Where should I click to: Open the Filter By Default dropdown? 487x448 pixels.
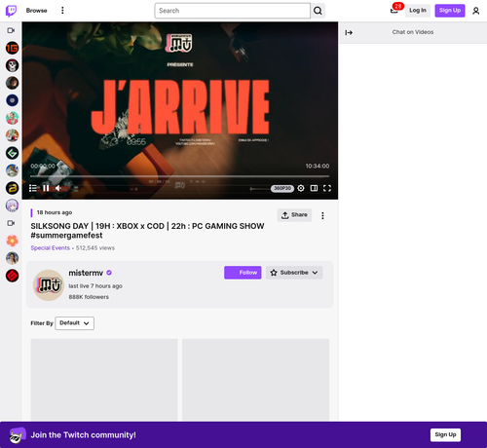pos(75,323)
